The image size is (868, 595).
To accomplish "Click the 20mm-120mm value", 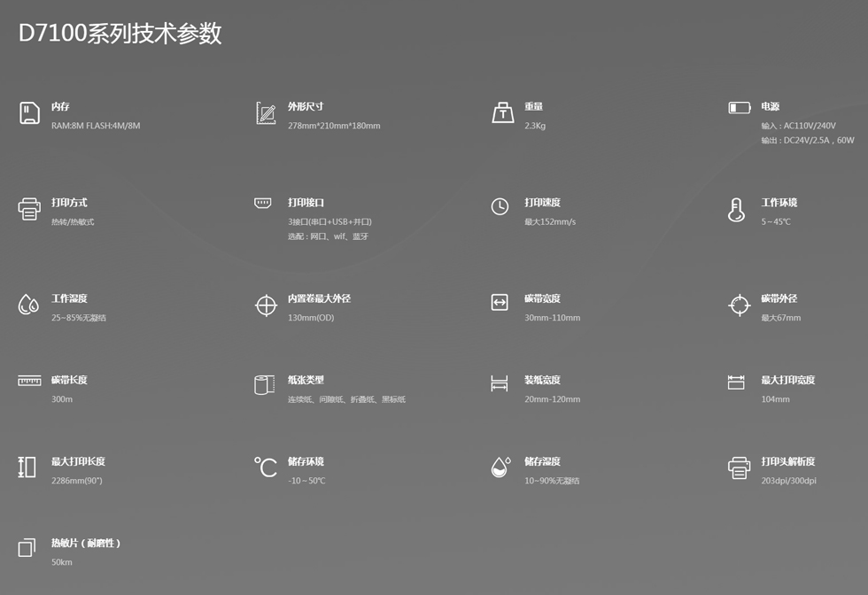I will click(552, 399).
